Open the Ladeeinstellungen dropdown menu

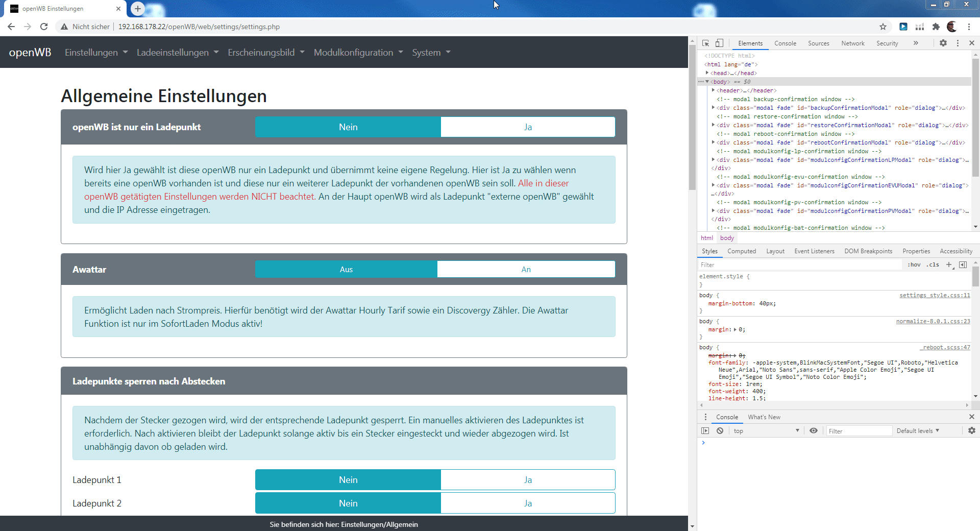(177, 53)
